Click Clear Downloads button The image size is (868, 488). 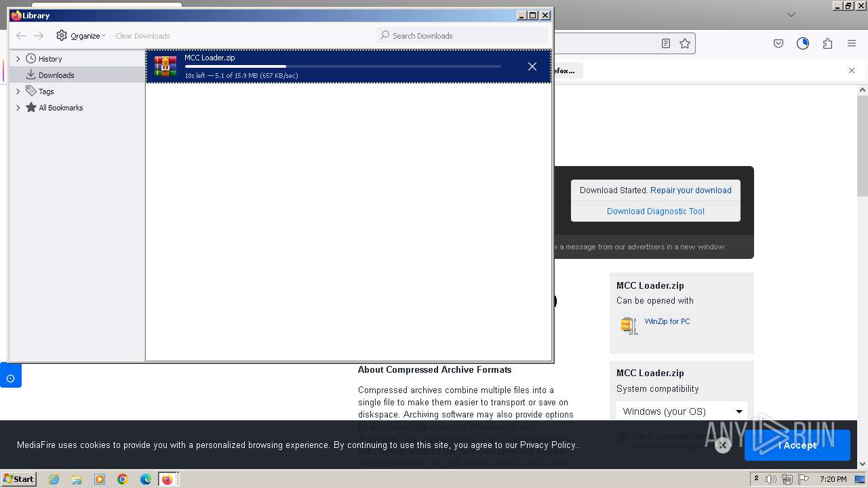[x=142, y=36]
